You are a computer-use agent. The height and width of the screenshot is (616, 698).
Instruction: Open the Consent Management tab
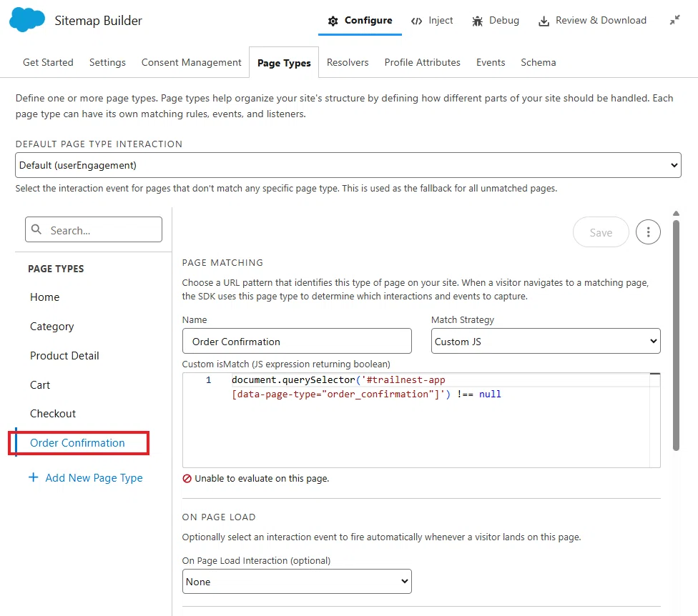pyautogui.click(x=191, y=62)
